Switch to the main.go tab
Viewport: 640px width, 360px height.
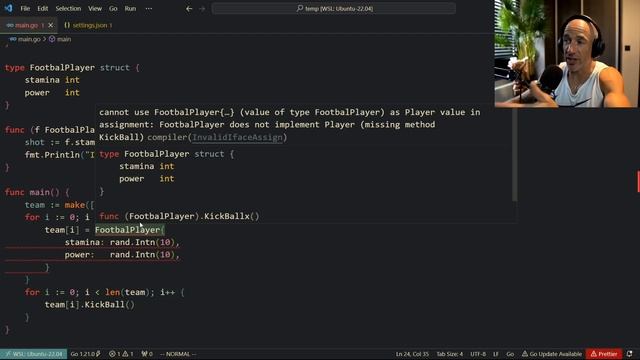[x=26, y=25]
